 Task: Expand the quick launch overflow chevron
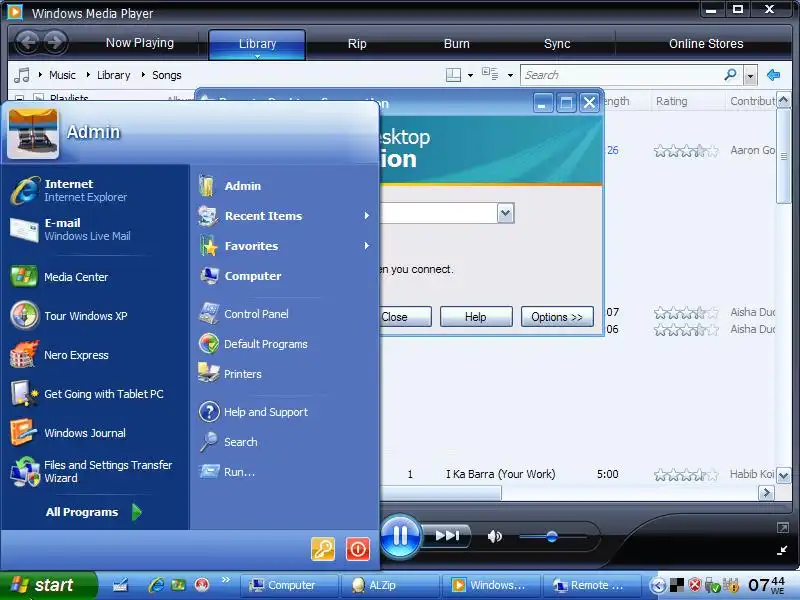[x=226, y=579]
